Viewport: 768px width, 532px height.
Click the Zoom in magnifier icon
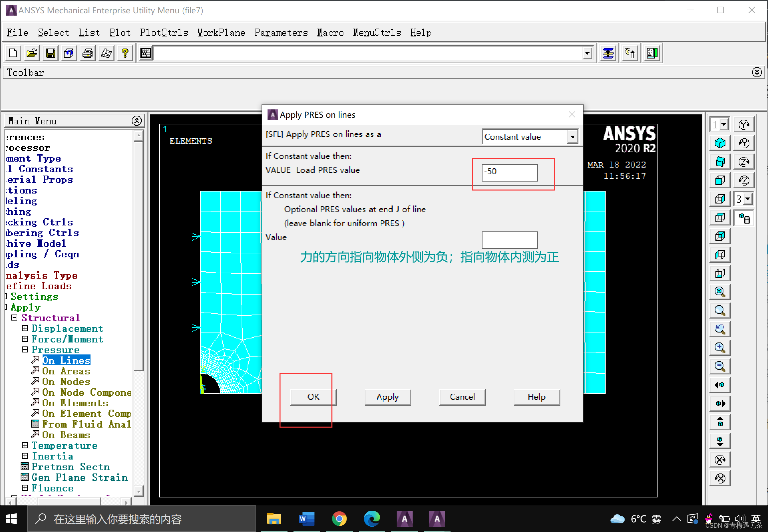(720, 348)
